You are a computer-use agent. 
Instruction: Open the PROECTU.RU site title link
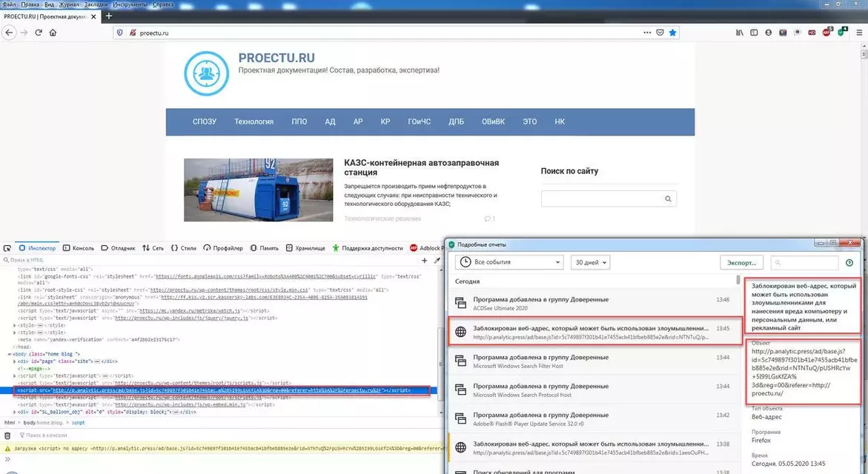[276, 58]
